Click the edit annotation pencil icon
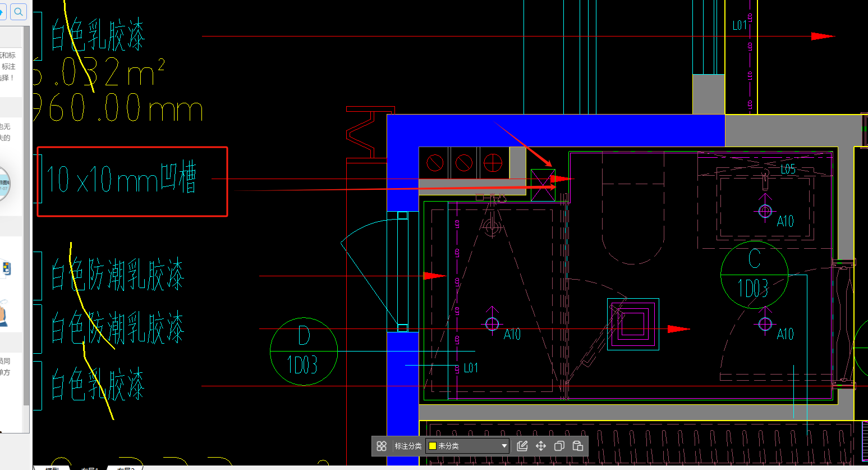This screenshot has width=868, height=470. [522, 446]
